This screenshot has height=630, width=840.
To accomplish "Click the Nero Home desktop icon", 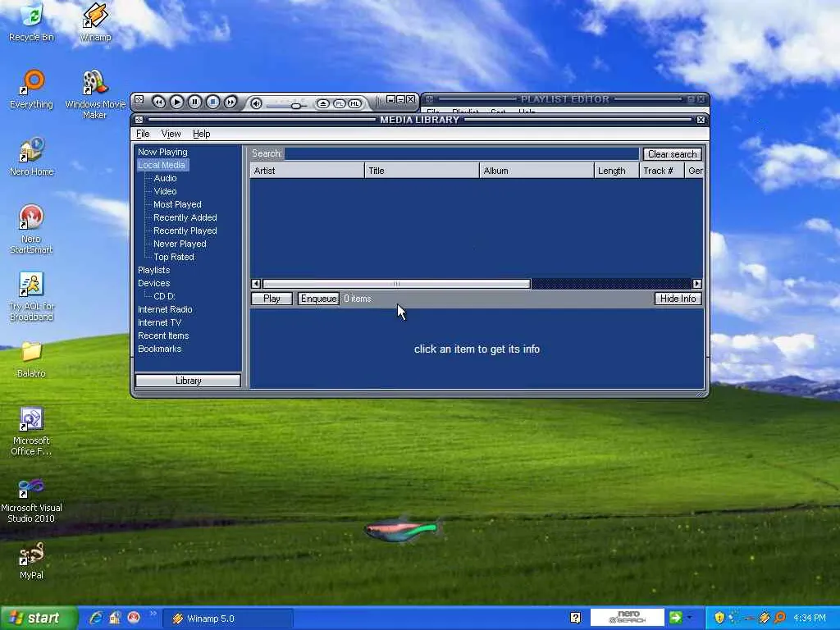I will (32, 149).
